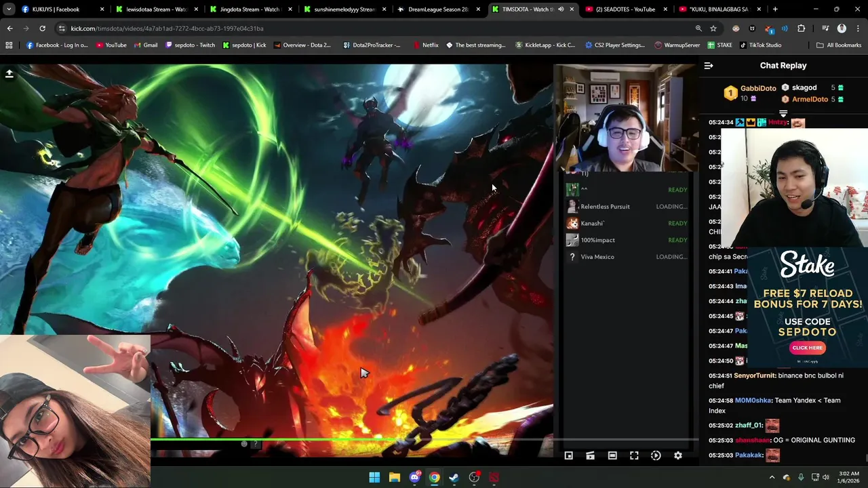Image resolution: width=868 pixels, height=488 pixels.
Task: Click the Stake CLICK HERE button
Action: coord(807,348)
